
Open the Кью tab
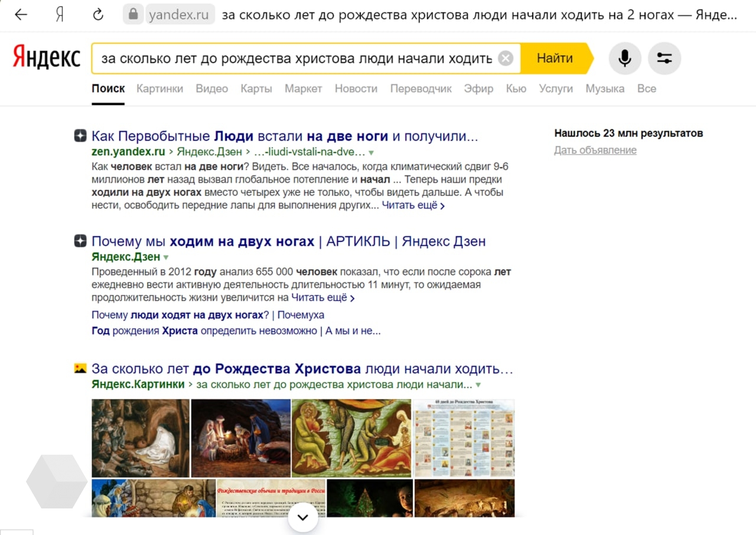[516, 89]
